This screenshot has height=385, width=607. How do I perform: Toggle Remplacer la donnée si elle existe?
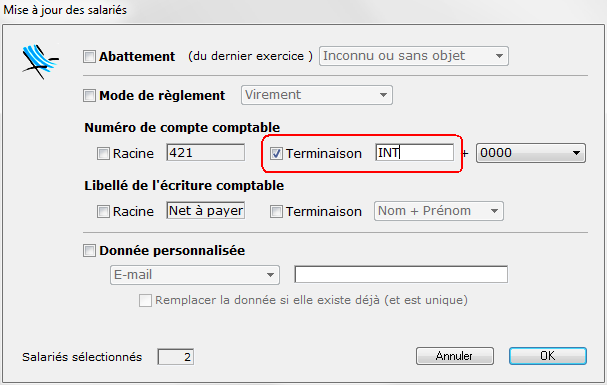[x=145, y=300]
